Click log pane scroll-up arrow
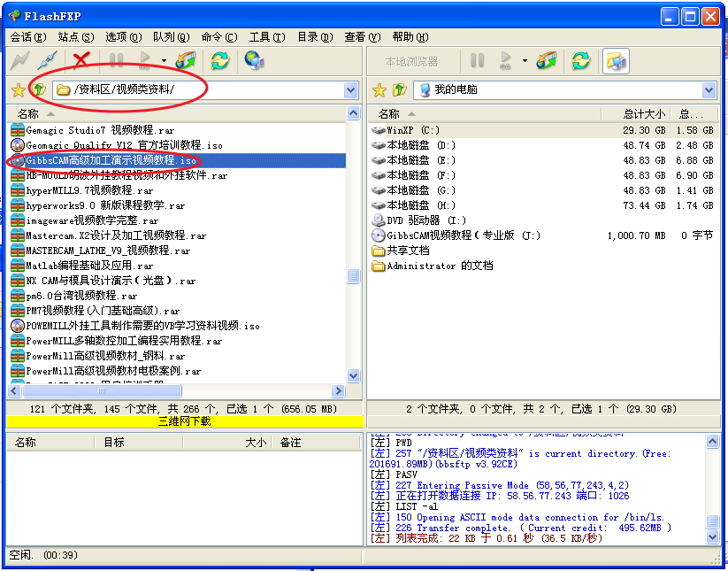 [713, 441]
